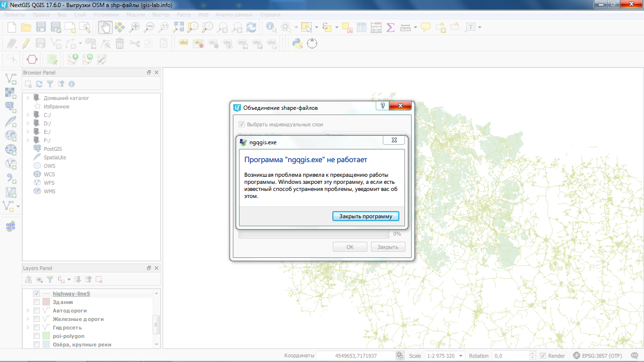Select the Pan Map hand tool
644x362 pixels.
105,27
